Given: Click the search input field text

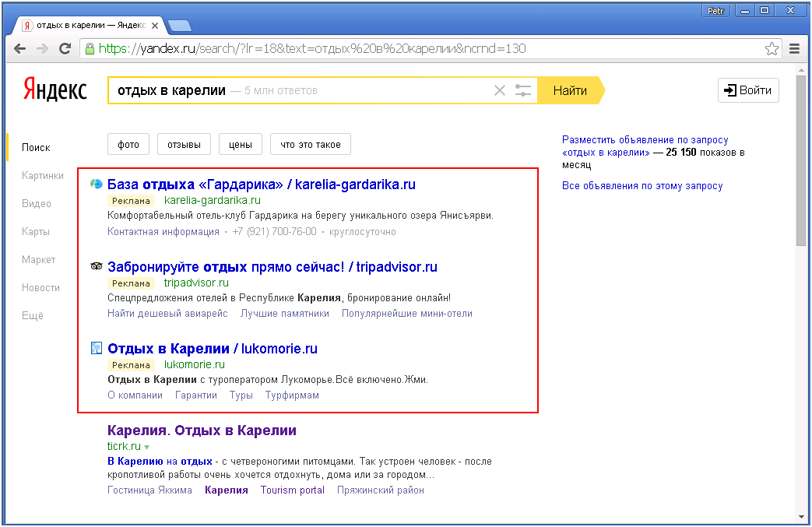Looking at the screenshot, I should tap(171, 90).
